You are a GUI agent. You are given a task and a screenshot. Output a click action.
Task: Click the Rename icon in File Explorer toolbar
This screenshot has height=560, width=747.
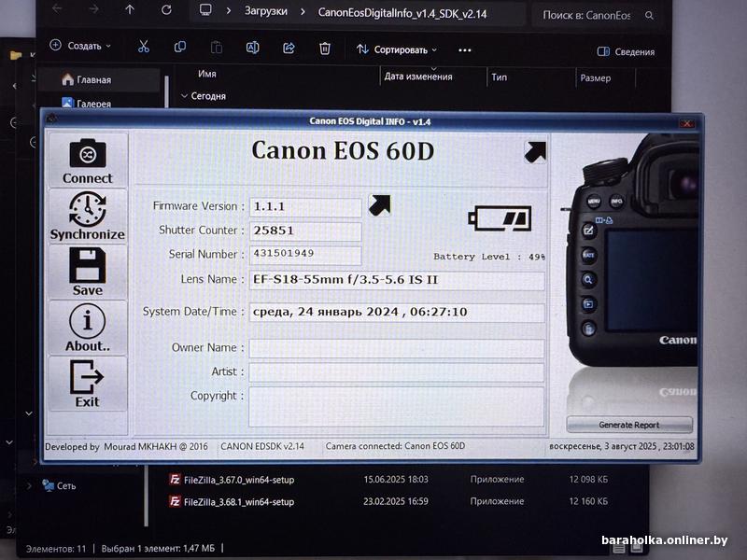[x=252, y=48]
